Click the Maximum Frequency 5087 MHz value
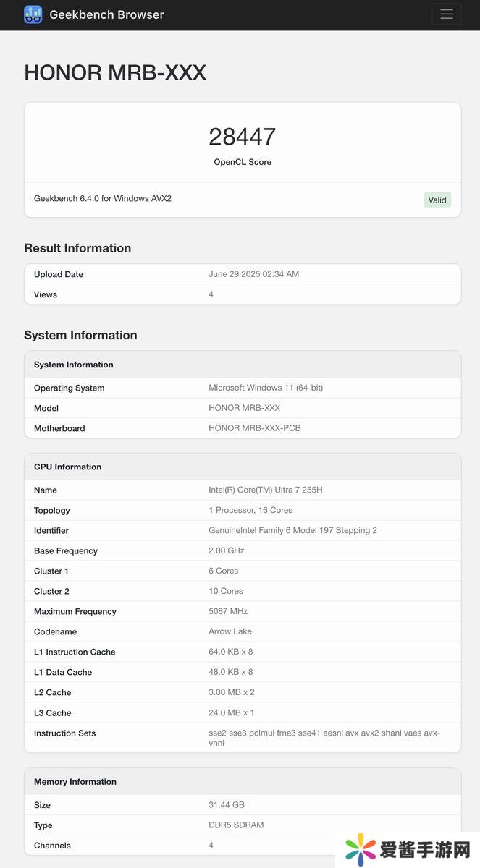Screen dimensions: 480x868 [x=230, y=611]
